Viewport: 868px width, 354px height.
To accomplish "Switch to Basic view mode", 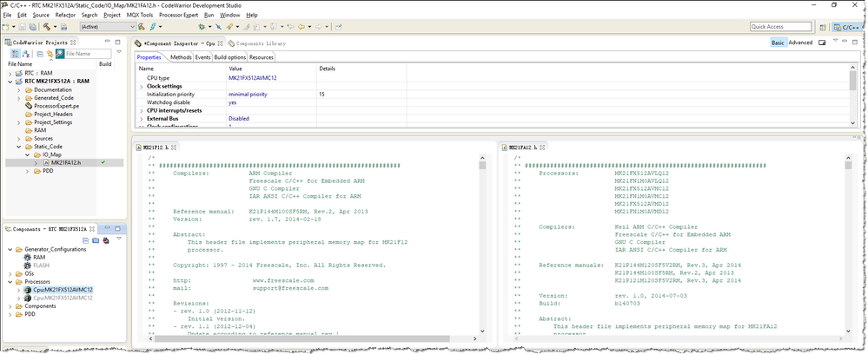I will click(x=778, y=43).
